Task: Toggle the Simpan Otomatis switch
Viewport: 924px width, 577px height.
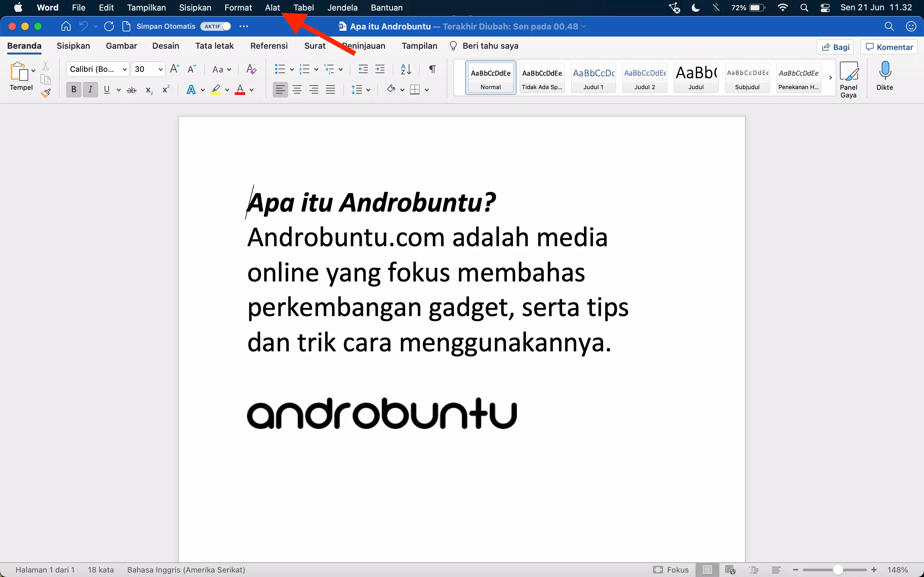Action: 215,26
